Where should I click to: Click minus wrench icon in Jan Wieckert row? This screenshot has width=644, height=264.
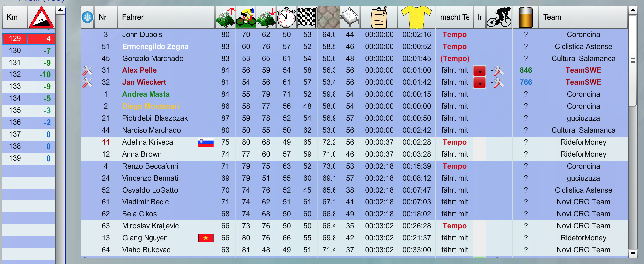pyautogui.click(x=498, y=83)
